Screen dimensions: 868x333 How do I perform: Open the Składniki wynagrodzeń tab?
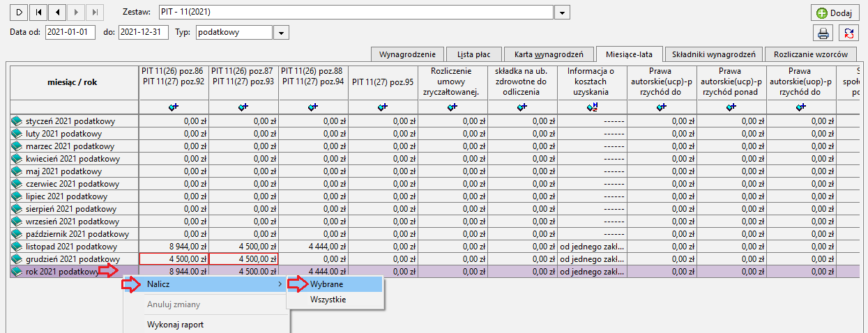coord(713,54)
